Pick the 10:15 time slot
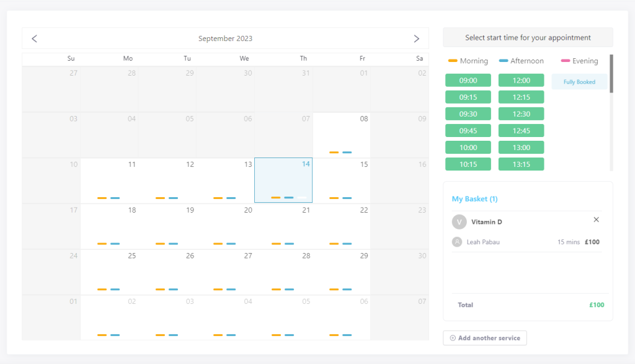 coord(468,164)
